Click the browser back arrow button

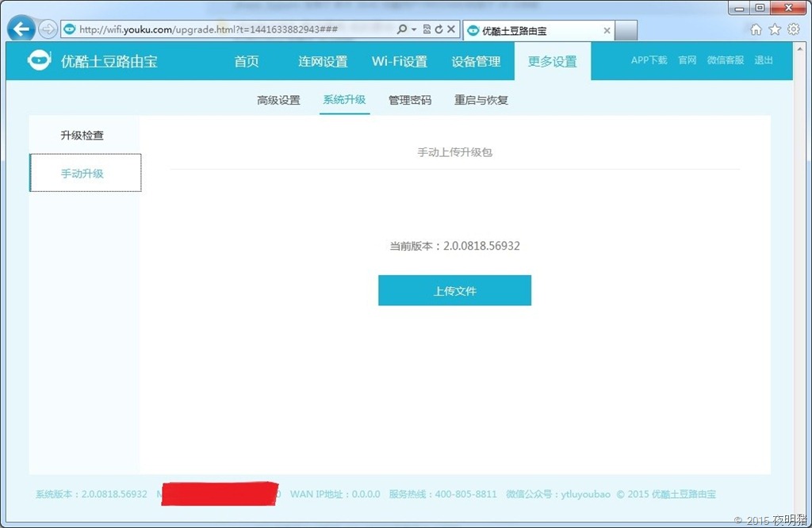[20, 29]
